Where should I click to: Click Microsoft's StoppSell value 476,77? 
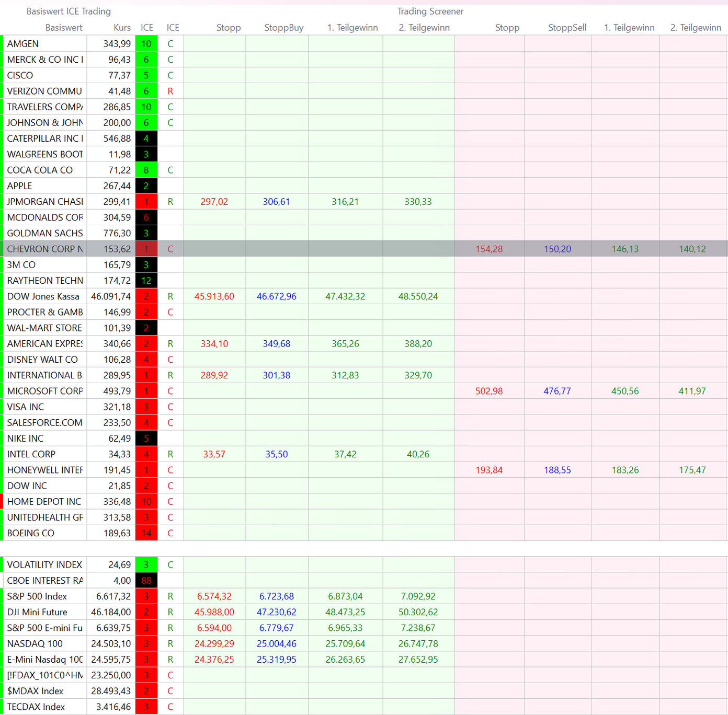(557, 391)
